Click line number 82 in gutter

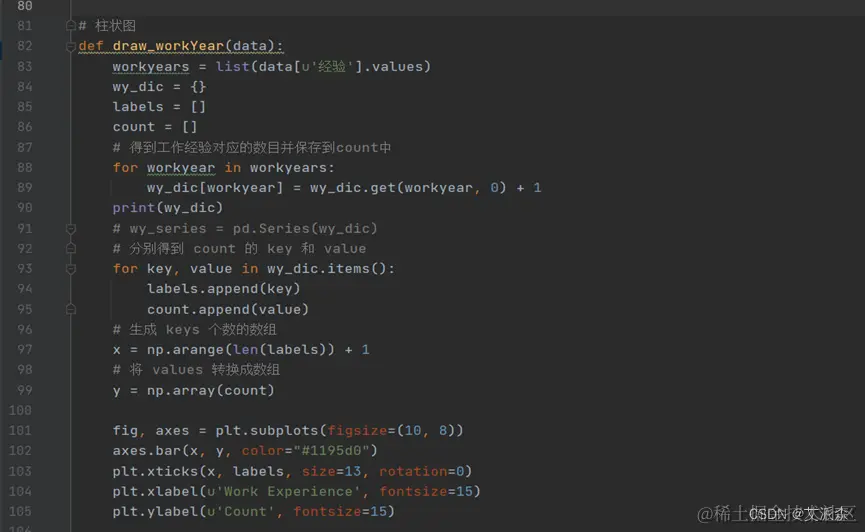(x=25, y=46)
